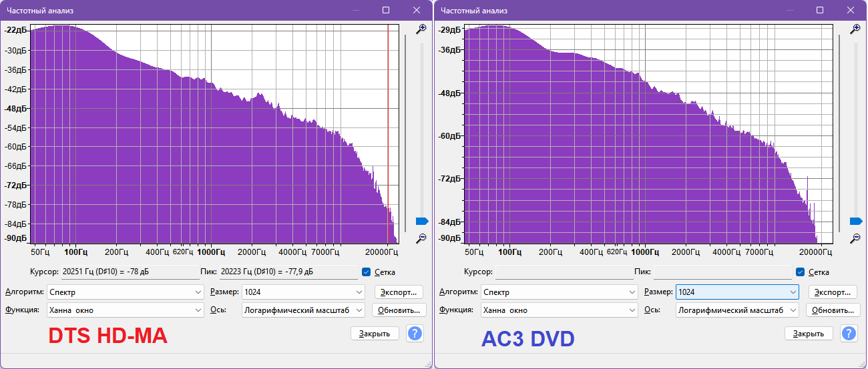Minimize the right Частотный анализ window
868x369 pixels.
pyautogui.click(x=789, y=10)
